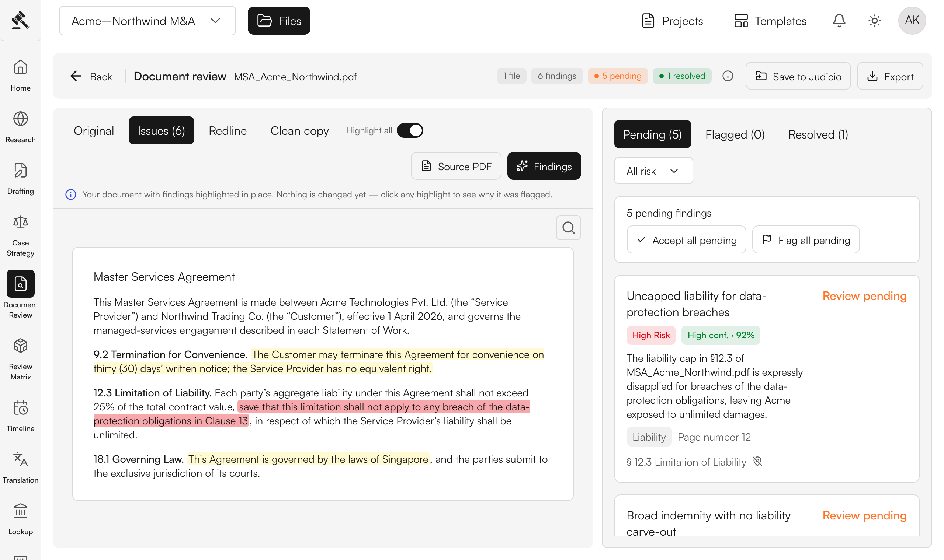The height and width of the screenshot is (560, 944).
Task: Select the Issues (6) tab
Action: pyautogui.click(x=161, y=130)
